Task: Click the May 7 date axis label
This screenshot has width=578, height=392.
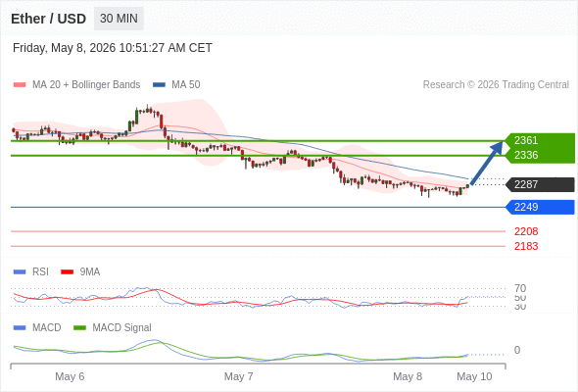Action: point(238,376)
